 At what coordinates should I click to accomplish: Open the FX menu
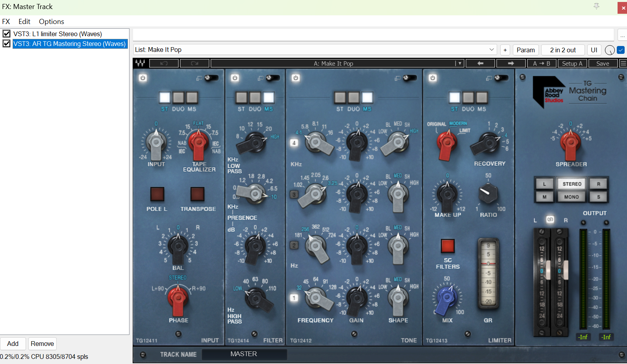point(6,22)
